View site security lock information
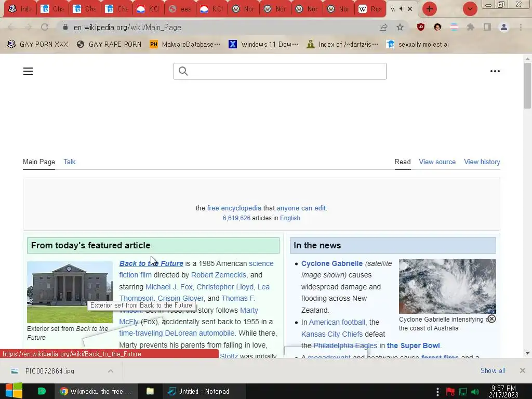The width and height of the screenshot is (532, 399). (x=65, y=27)
